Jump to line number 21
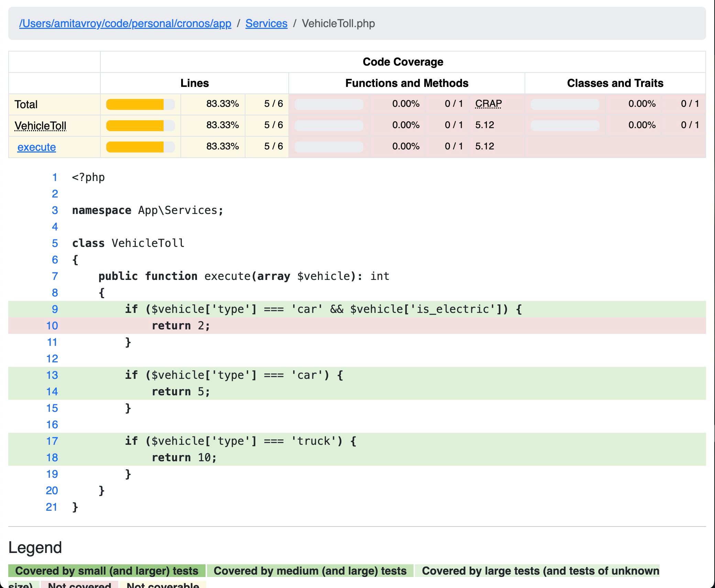The height and width of the screenshot is (588, 715). tap(52, 507)
